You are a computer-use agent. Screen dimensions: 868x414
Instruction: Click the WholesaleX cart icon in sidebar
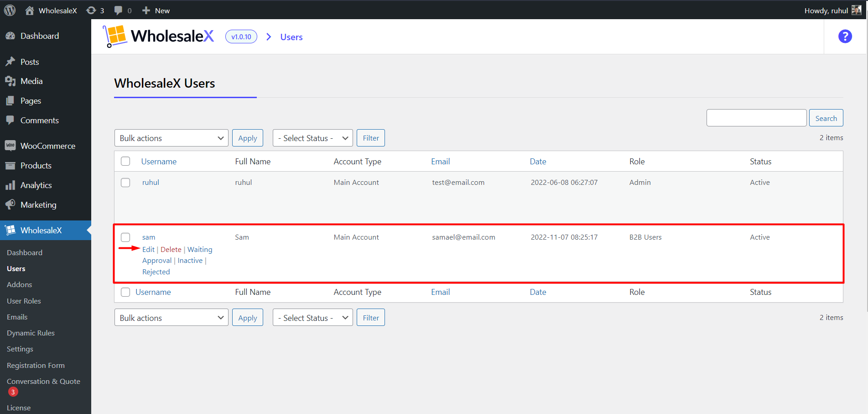point(10,230)
